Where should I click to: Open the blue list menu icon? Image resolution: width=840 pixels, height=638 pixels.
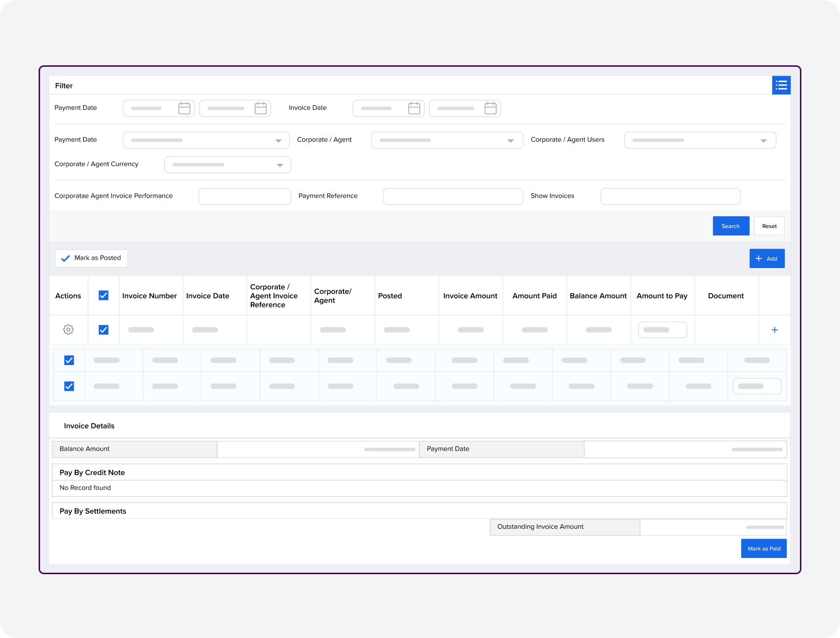[781, 85]
